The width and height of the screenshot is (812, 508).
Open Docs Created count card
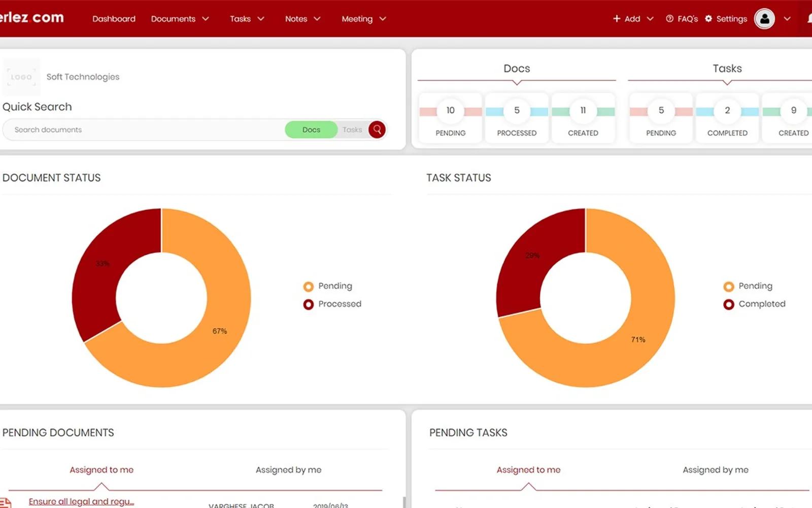point(583,118)
